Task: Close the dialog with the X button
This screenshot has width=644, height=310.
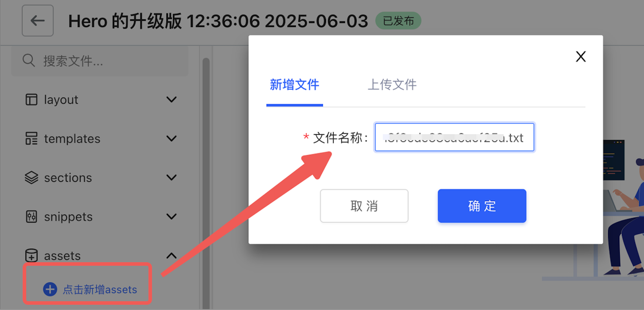Action: click(580, 56)
